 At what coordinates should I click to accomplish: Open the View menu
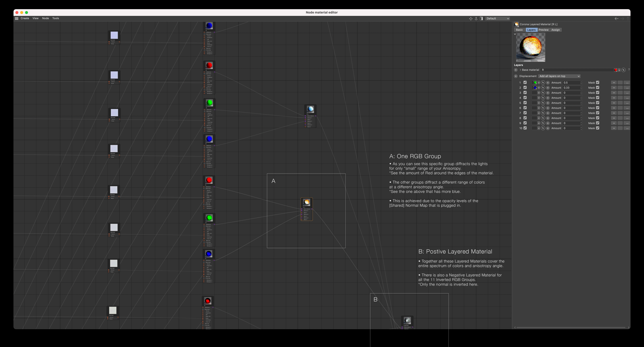pos(36,18)
